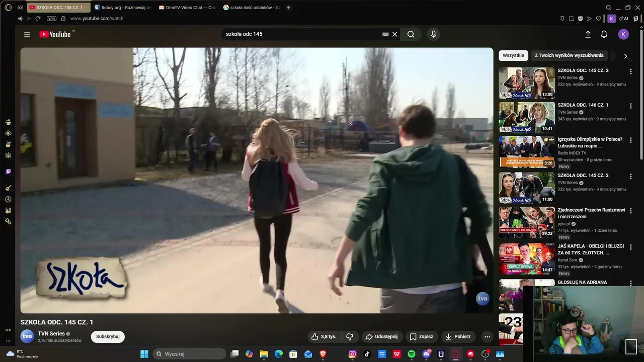The width and height of the screenshot is (644, 362).
Task: Open Instagram from the Windows taskbar
Action: [353, 354]
